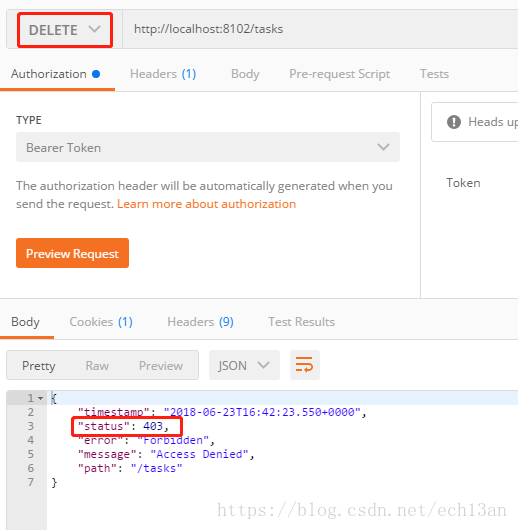Viewport: 518px width, 530px height.
Task: Click the status value 403
Action: pyautogui.click(x=153, y=426)
